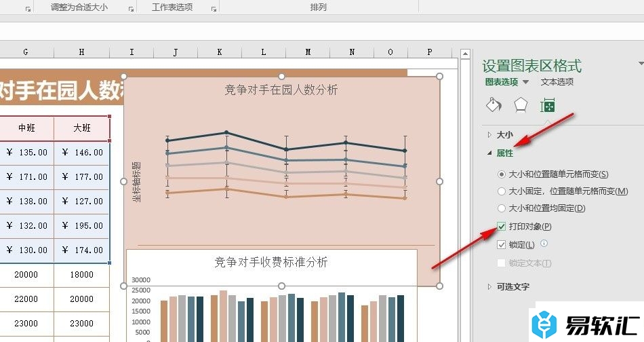Click chart title 竞争对手收费标准分析
Screen dimensions: 644x342
click(271, 262)
